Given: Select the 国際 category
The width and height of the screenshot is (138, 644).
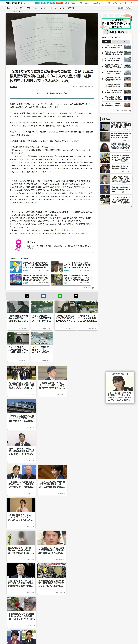Looking at the screenshot, I should [28, 8].
